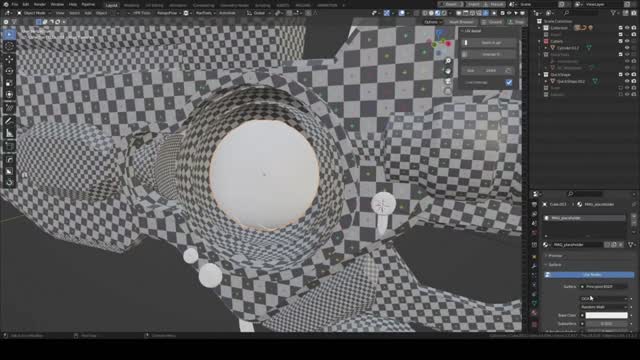Click the first button in the UV Assist panel
Screen dimensions: 640x360
click(x=489, y=43)
